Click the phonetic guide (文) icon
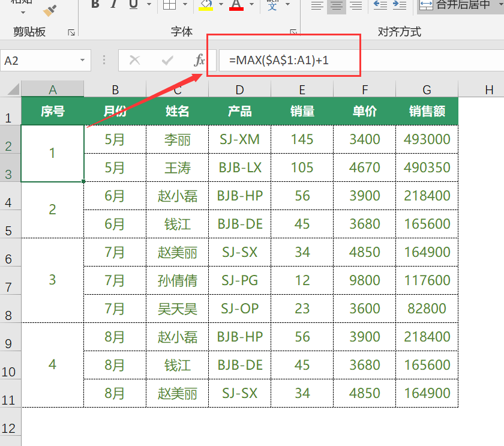This screenshot has width=504, height=446. tap(272, 4)
